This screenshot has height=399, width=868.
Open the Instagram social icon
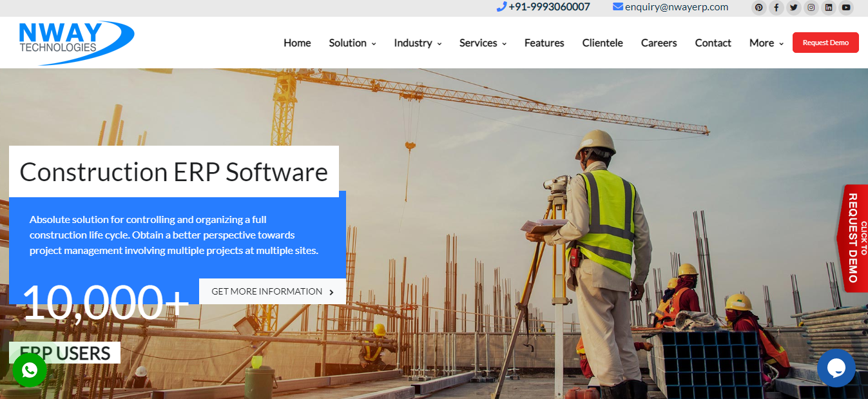pos(811,8)
